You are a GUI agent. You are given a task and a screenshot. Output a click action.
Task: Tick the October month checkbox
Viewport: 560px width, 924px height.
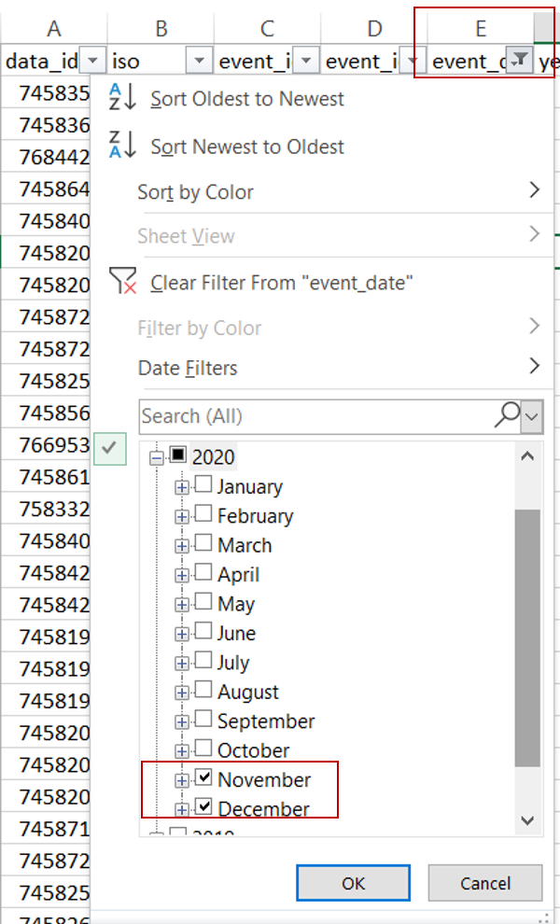click(x=203, y=749)
